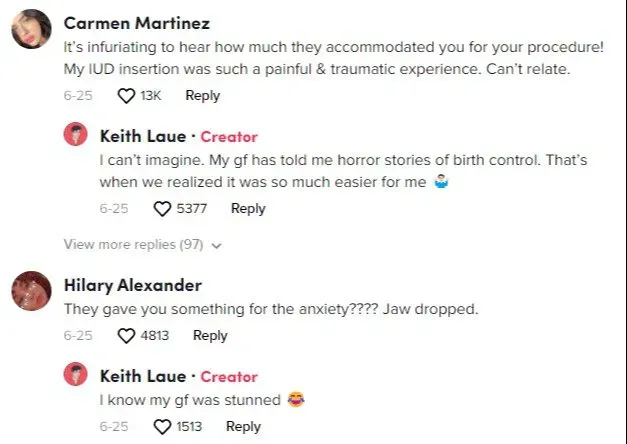Reply to Keith Laue's 'gf was stunned' comment
Viewport: 627px width, 444px height.
click(x=243, y=427)
